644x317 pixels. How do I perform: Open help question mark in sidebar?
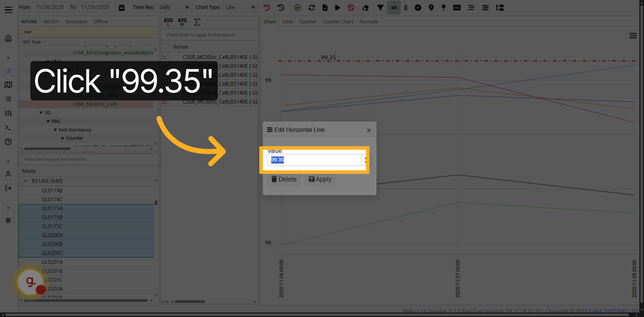pos(8,142)
